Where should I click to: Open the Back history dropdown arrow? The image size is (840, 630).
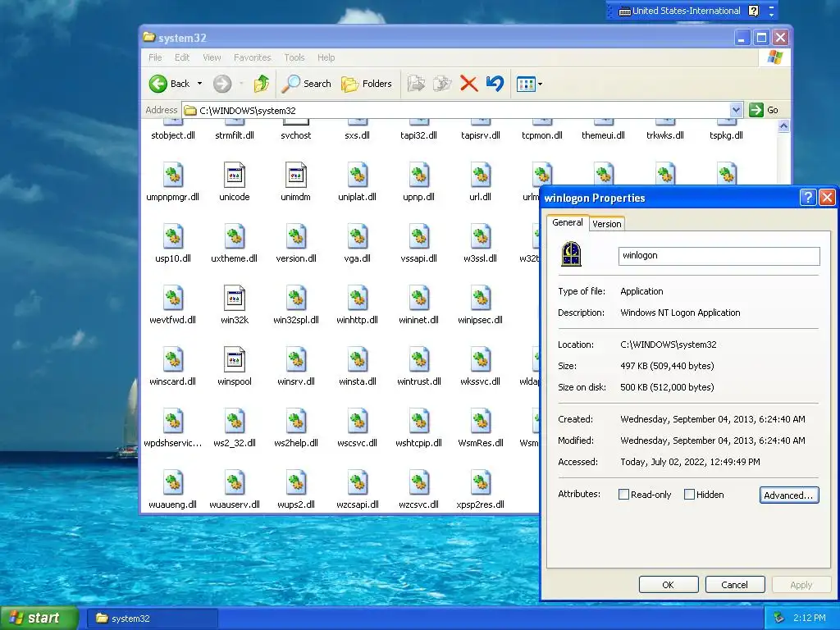coord(200,84)
